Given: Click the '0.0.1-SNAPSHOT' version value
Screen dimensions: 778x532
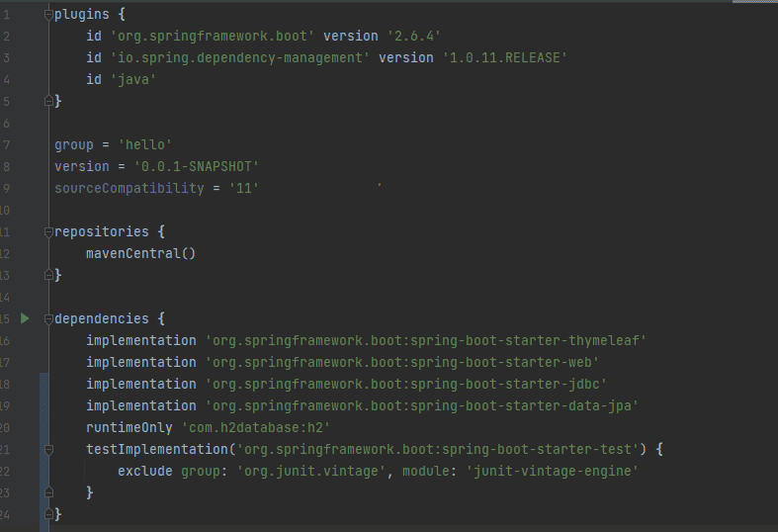Looking at the screenshot, I should pyautogui.click(x=196, y=166).
